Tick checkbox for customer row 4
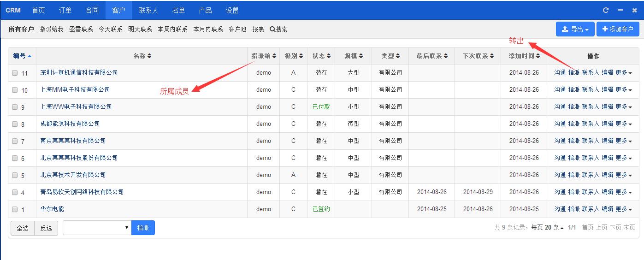Image resolution: width=644 pixels, height=260 pixels. [x=15, y=192]
